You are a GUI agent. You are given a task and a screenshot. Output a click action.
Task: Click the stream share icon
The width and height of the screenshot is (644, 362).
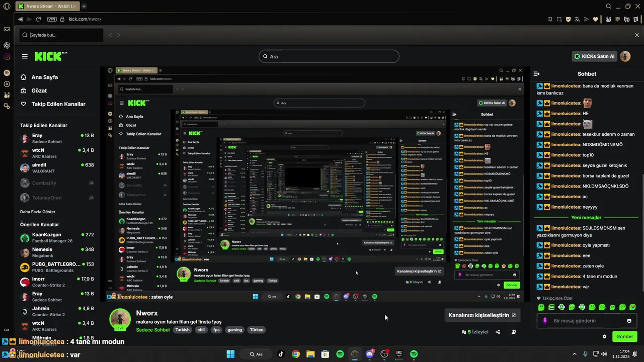[498, 332]
